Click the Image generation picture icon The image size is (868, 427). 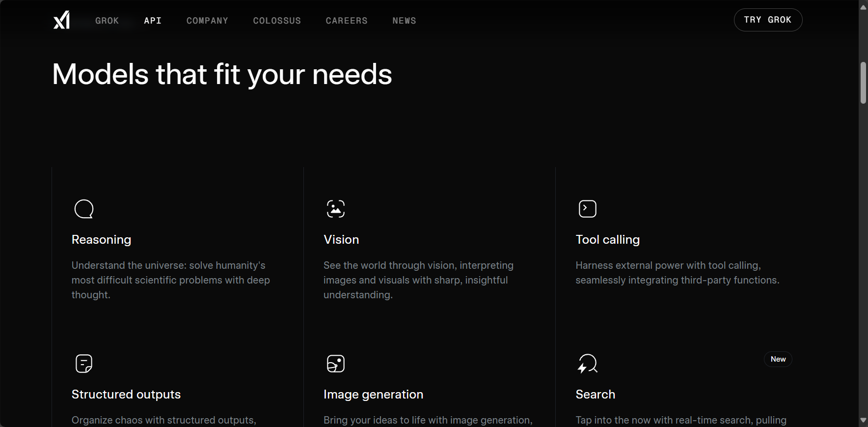[x=336, y=364]
